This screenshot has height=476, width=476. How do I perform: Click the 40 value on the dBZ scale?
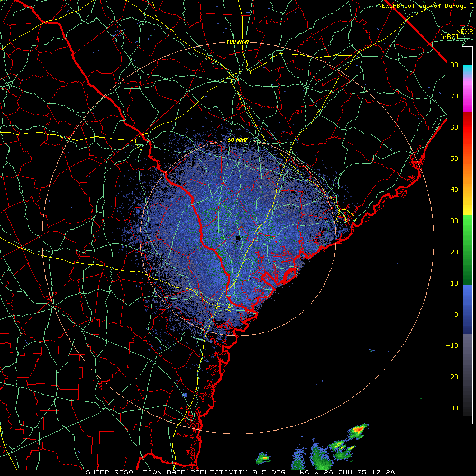[454, 190]
